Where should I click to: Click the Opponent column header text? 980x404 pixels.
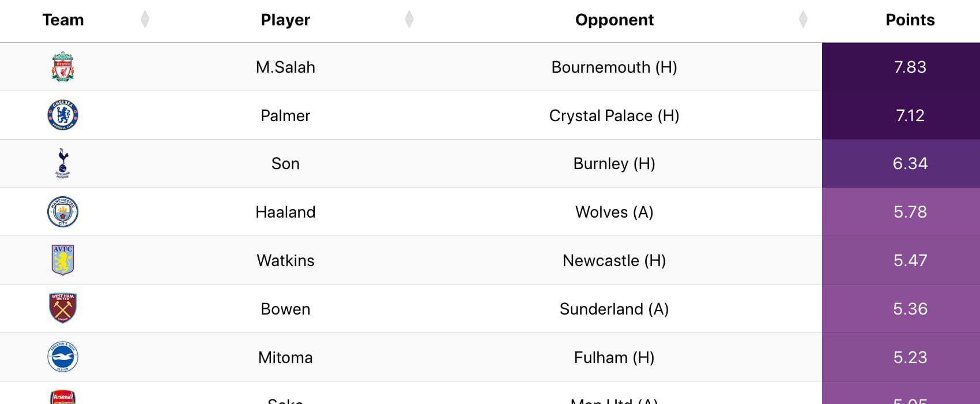click(x=615, y=20)
